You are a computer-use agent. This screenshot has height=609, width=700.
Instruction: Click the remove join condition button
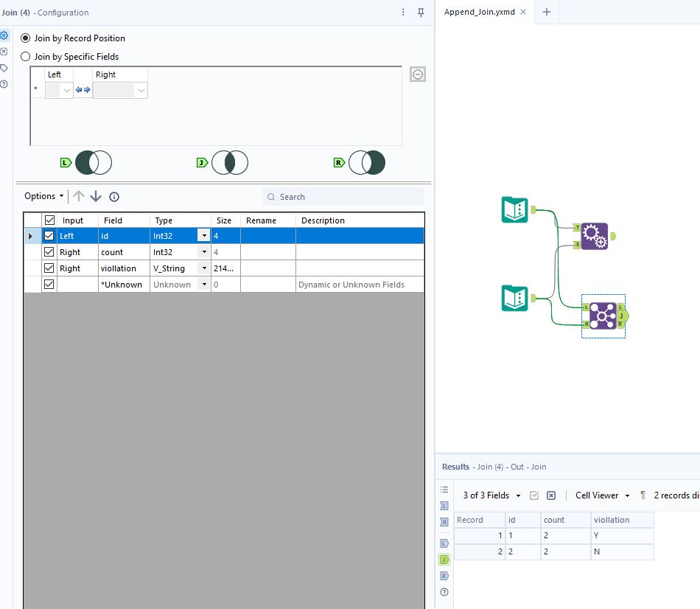click(x=417, y=74)
